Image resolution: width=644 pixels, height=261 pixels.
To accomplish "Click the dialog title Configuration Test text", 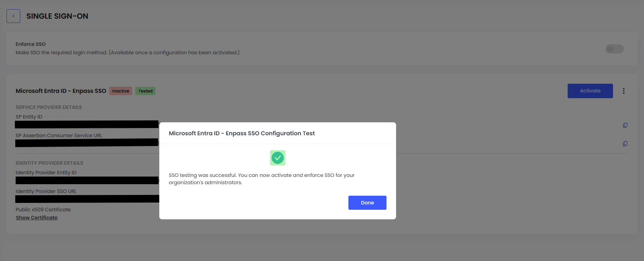I will click(242, 133).
